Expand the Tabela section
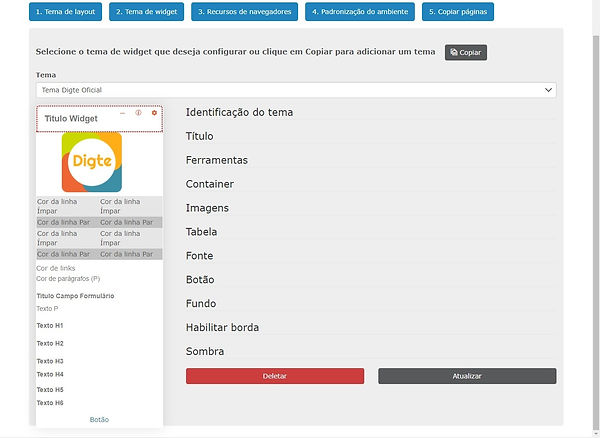 click(x=201, y=232)
